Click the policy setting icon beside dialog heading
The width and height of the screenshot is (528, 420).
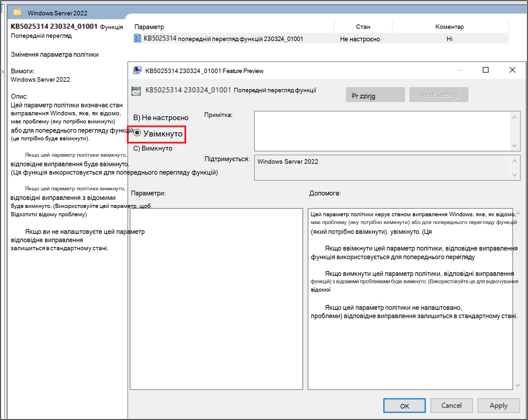(136, 91)
